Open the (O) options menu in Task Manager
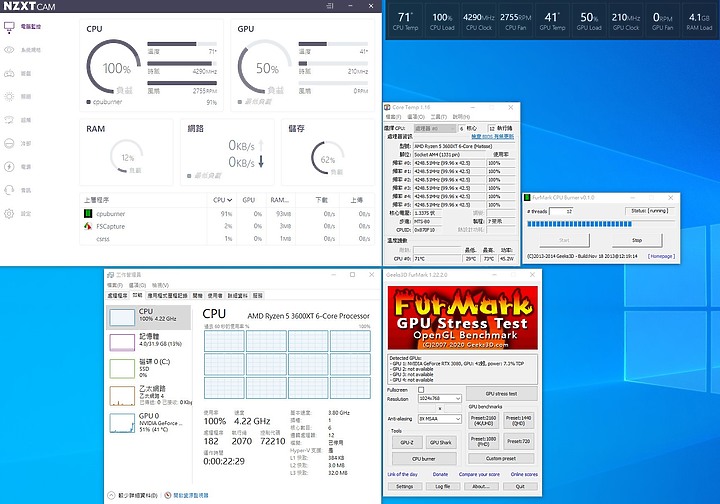This screenshot has height=504, width=720. [137, 285]
